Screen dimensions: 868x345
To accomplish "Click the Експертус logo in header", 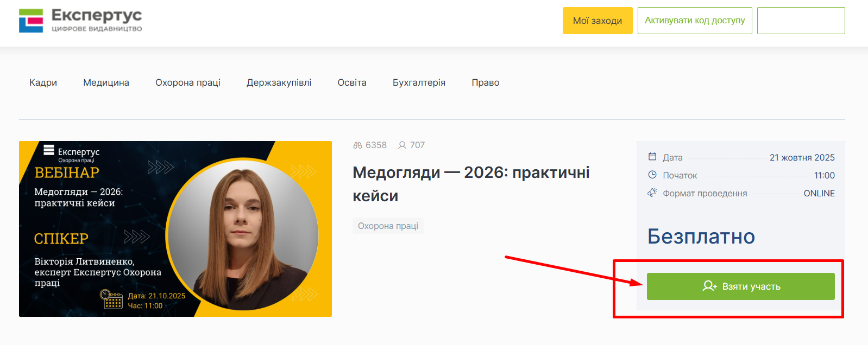I will tap(80, 21).
